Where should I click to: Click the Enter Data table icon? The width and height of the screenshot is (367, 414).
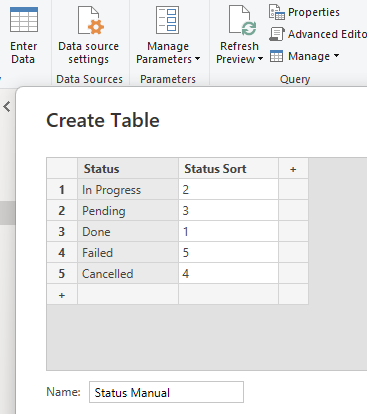click(24, 20)
